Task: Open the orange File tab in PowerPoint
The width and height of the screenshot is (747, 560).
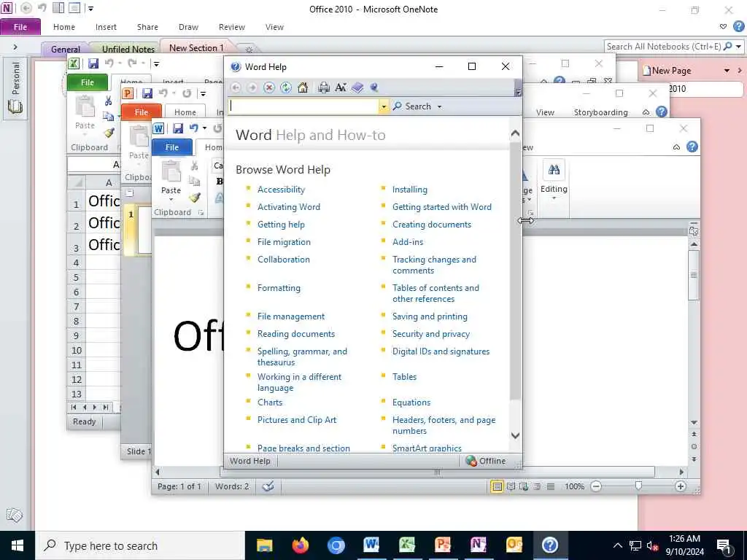Action: pyautogui.click(x=142, y=112)
